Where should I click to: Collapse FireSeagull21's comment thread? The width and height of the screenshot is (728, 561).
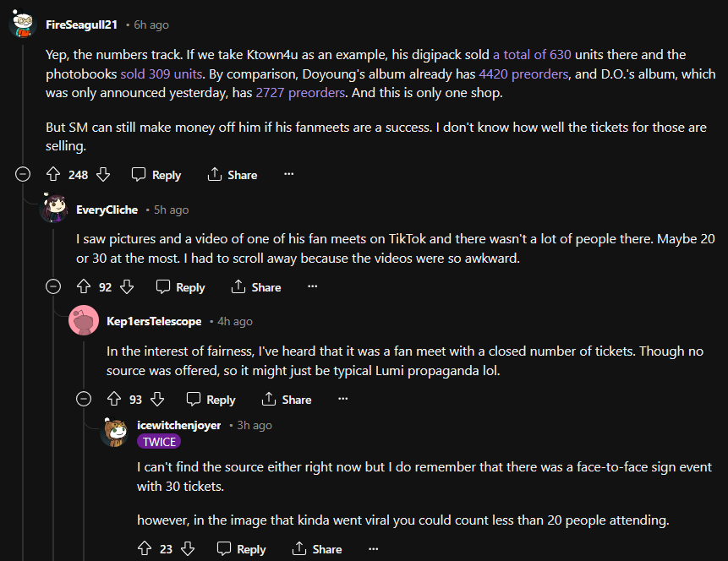pyautogui.click(x=24, y=174)
